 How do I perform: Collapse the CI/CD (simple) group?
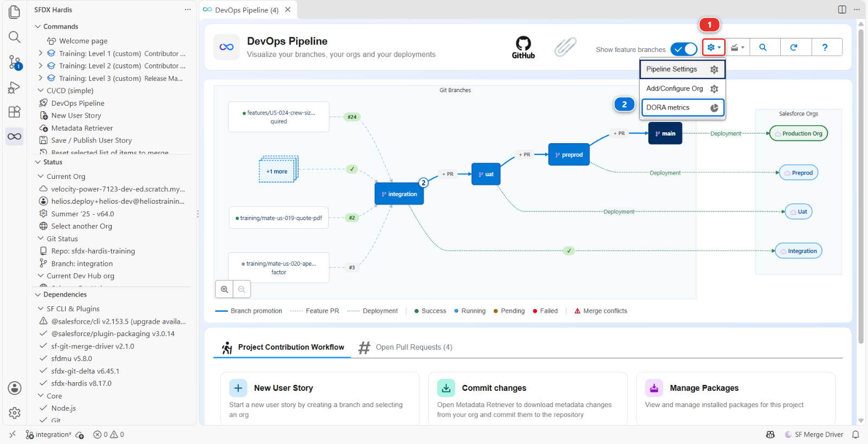[x=41, y=91]
